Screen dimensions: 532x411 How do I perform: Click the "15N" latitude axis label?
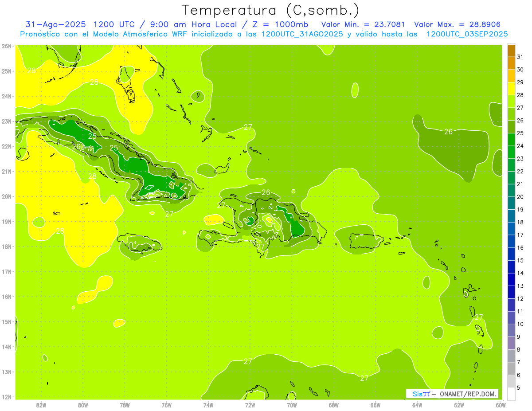[x=7, y=322]
